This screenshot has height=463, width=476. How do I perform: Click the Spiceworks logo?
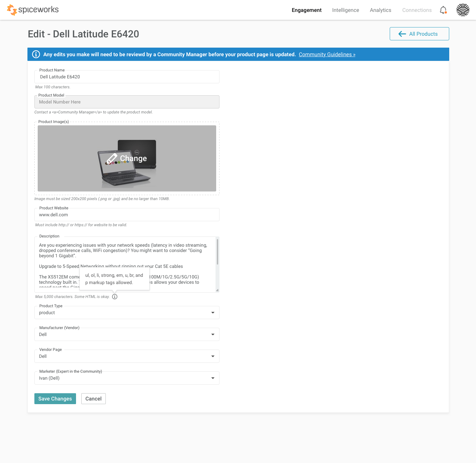[33, 10]
